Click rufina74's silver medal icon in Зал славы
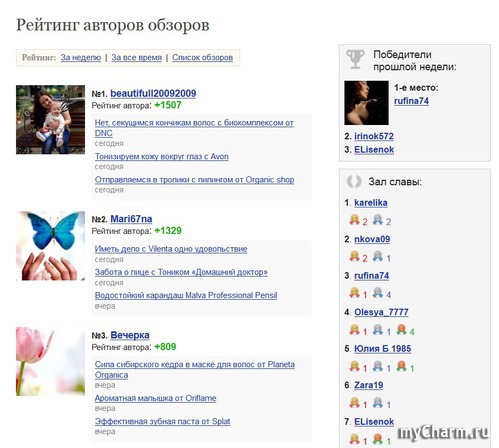Screen dimensions: 499x448 click(378, 293)
